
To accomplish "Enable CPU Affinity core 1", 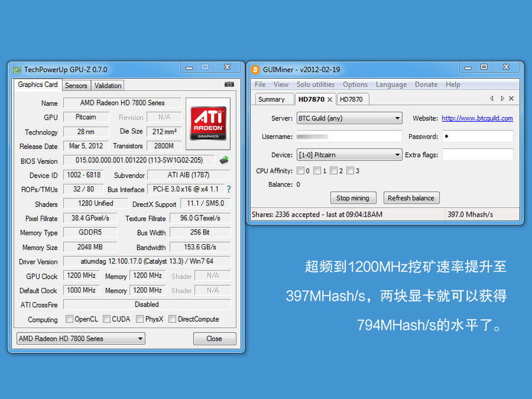I will point(317,171).
